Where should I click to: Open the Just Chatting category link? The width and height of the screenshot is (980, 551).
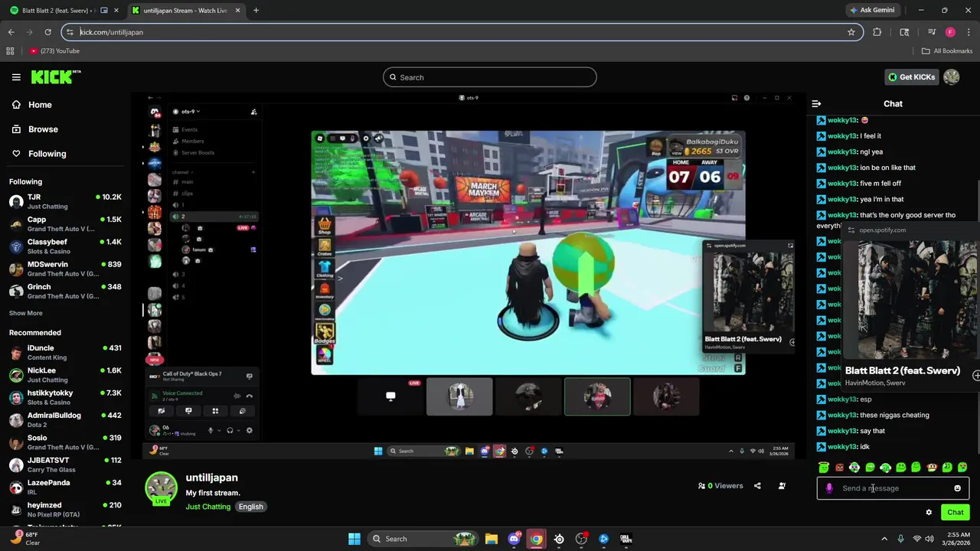click(x=207, y=507)
